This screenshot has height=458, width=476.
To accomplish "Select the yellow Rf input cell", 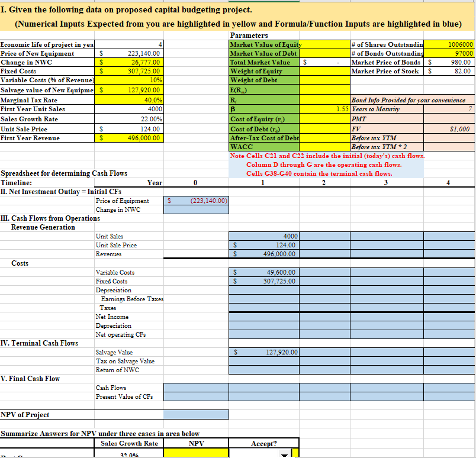I will tap(324, 100).
